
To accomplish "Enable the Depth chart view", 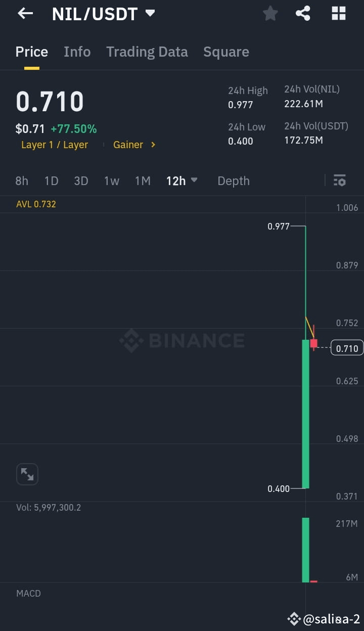I will (x=233, y=181).
